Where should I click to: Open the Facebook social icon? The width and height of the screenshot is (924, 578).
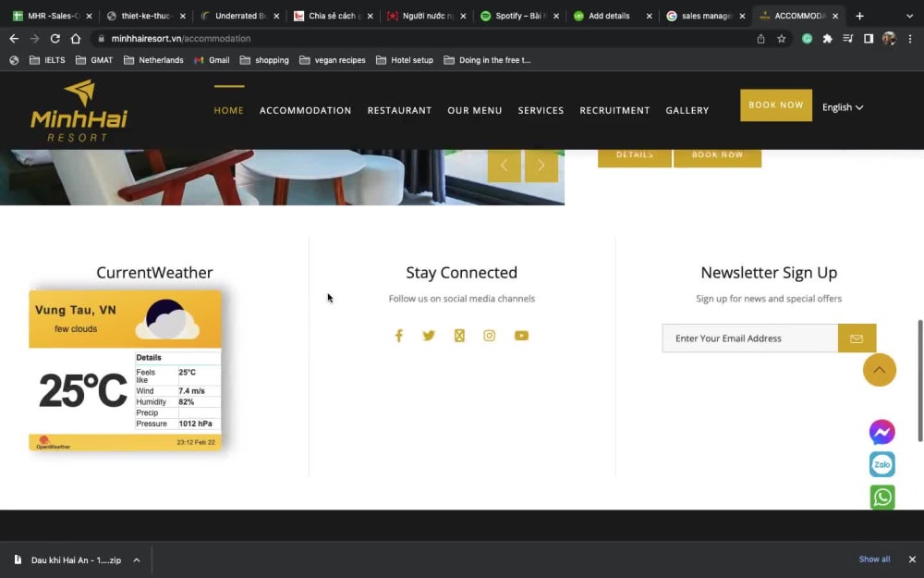point(399,336)
